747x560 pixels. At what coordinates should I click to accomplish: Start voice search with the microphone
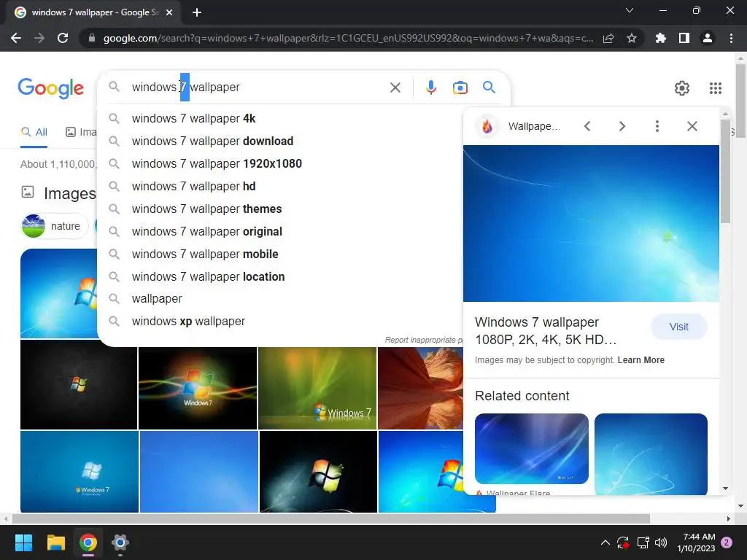430,87
